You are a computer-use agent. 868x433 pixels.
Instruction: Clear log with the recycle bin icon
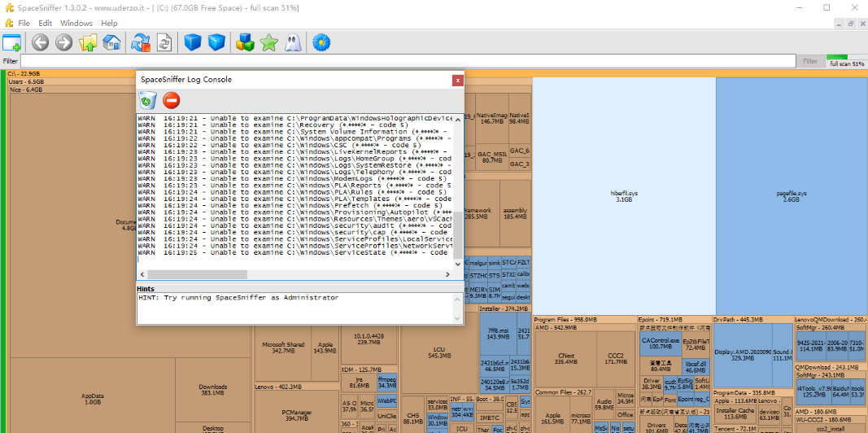click(x=148, y=100)
